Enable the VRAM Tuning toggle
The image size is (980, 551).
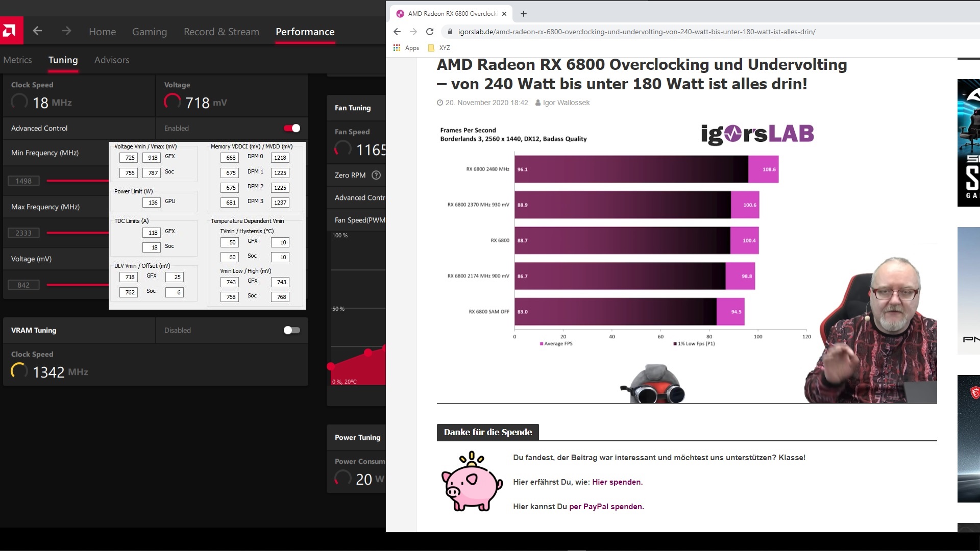pyautogui.click(x=292, y=330)
